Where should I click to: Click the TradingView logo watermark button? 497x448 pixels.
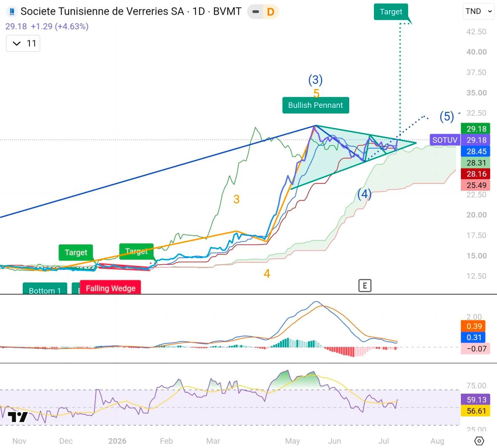[x=17, y=417]
